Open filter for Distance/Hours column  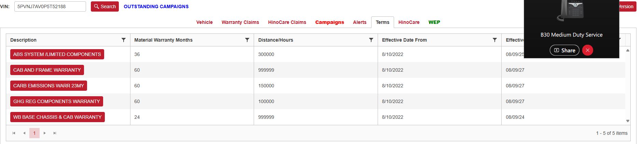click(x=371, y=40)
